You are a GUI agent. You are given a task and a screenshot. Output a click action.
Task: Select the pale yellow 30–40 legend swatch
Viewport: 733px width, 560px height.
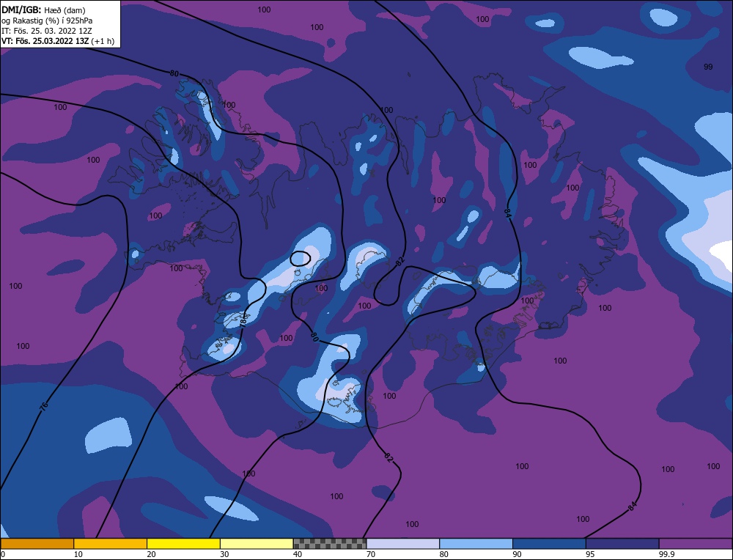pos(257,544)
